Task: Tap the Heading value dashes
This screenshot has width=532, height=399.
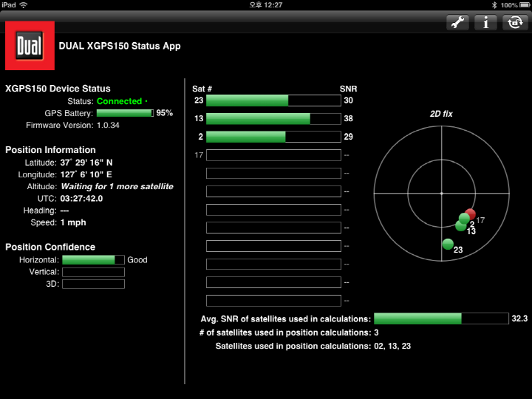Action: 64,211
